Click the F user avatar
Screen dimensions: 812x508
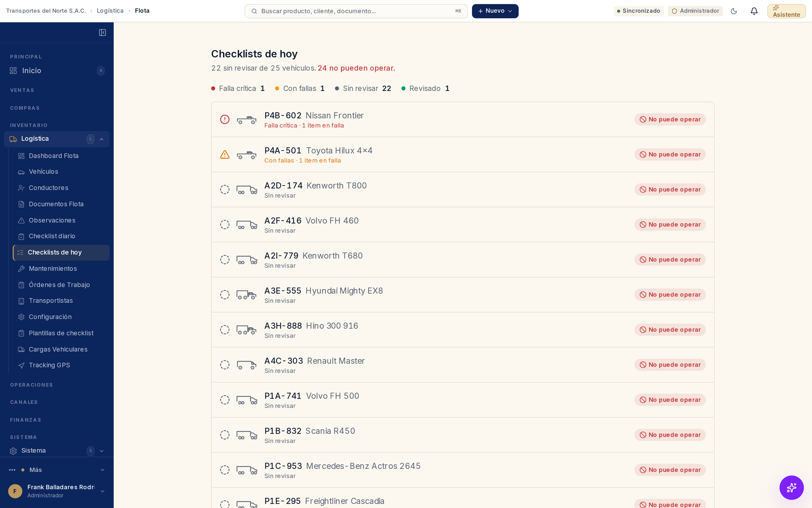point(15,491)
